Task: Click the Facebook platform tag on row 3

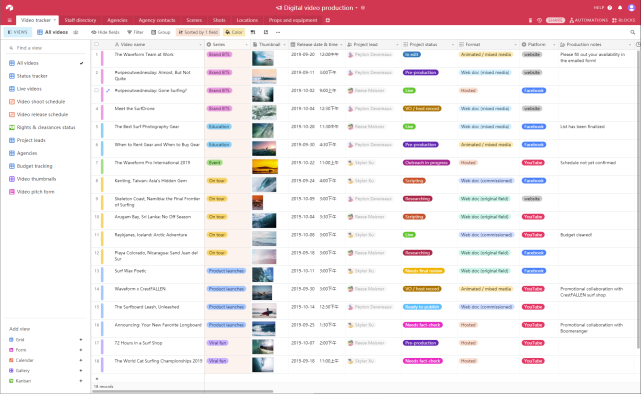Action: click(533, 91)
